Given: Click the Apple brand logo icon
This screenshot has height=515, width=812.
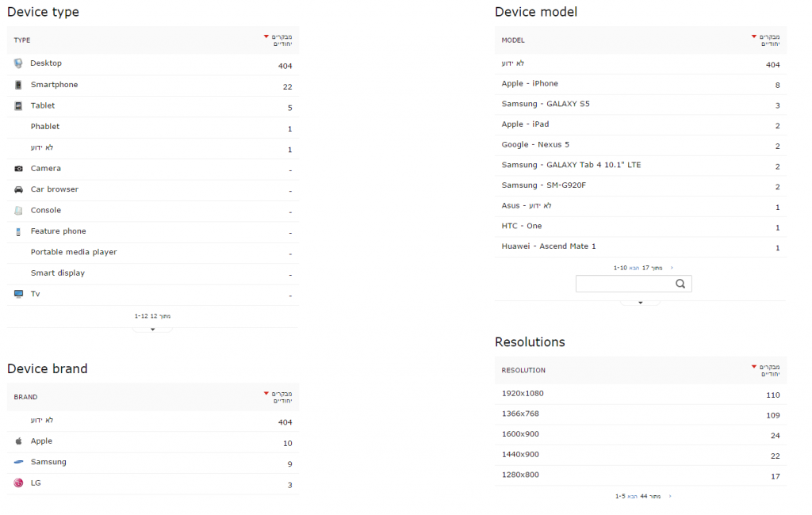Looking at the screenshot, I should (x=19, y=441).
